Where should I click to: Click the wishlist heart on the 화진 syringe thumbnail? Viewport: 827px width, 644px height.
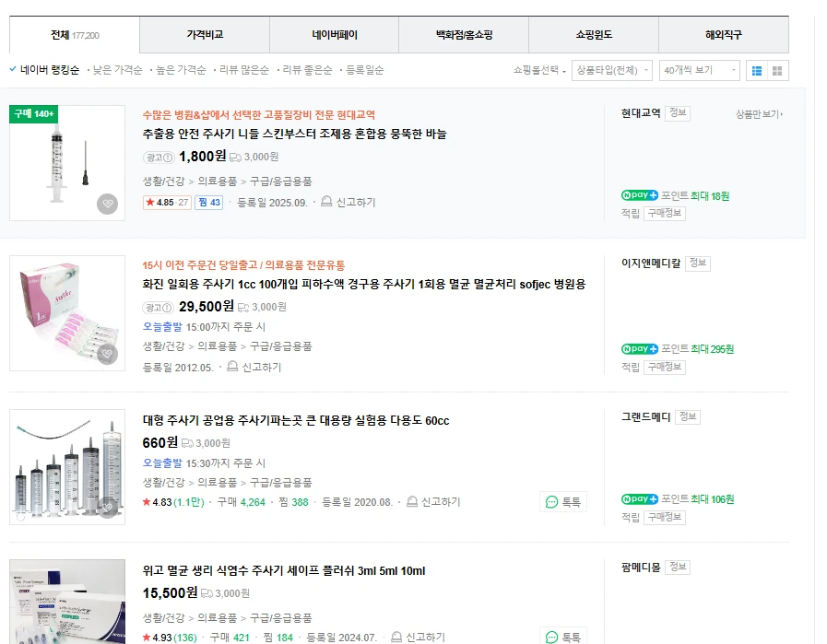(108, 356)
